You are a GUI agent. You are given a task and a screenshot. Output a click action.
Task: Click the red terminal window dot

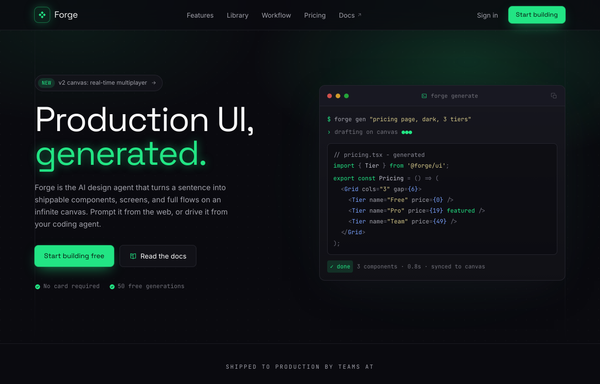329,96
